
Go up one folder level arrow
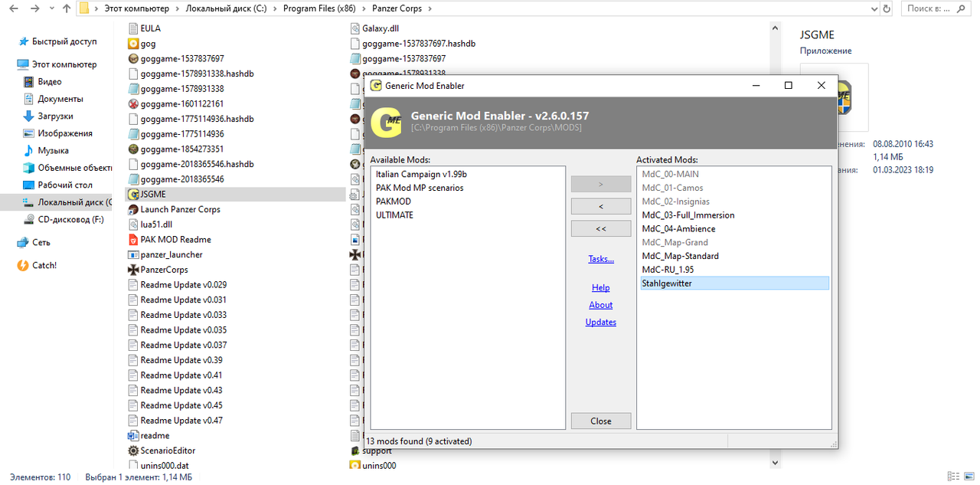(67, 9)
